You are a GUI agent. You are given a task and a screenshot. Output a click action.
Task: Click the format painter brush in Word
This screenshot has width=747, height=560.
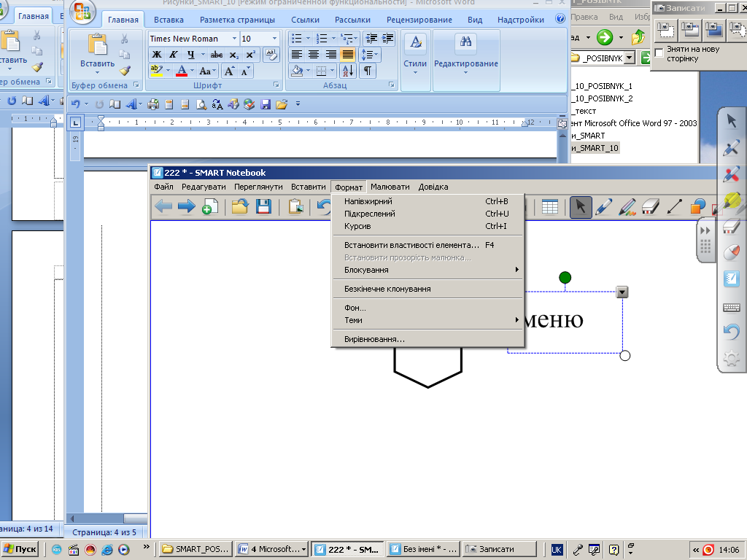[x=125, y=71]
